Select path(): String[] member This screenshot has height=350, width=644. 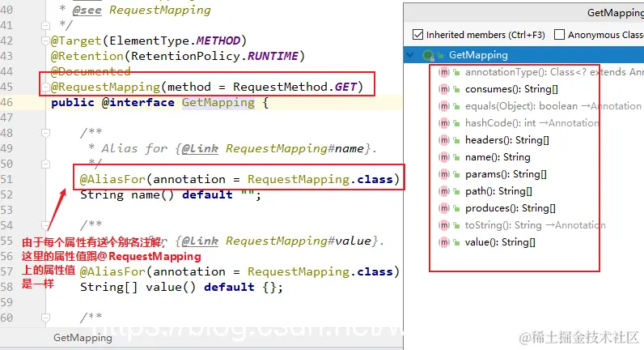pos(498,191)
